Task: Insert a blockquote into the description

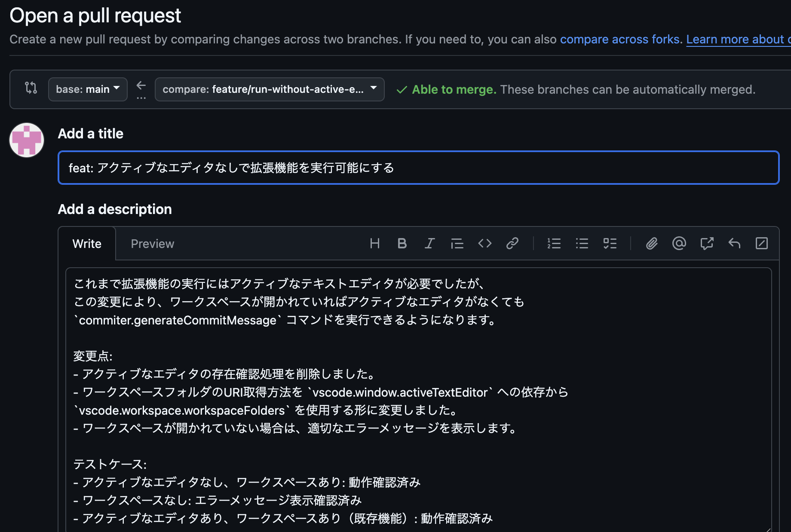Action: (x=457, y=243)
